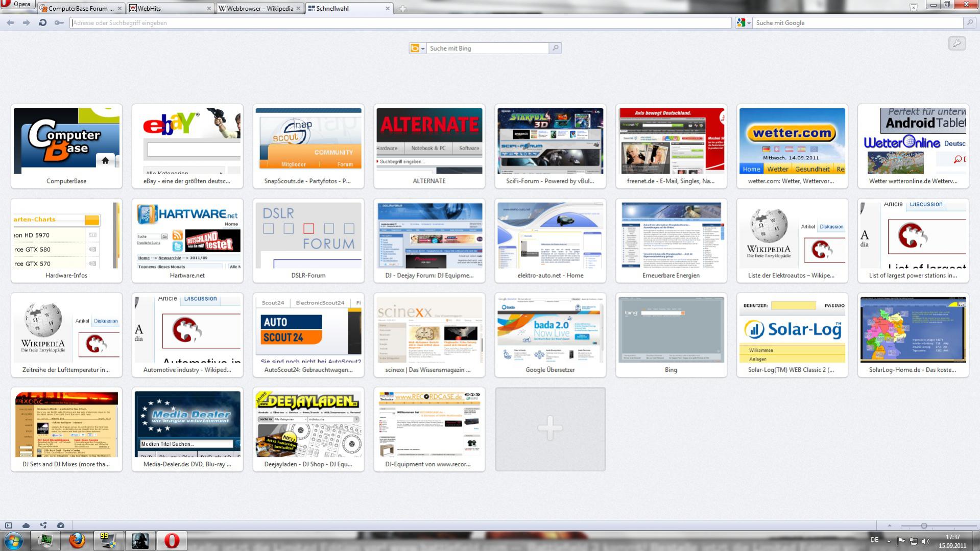Image resolution: width=980 pixels, height=551 pixels.
Task: Open the recordcase DJ-Equipment dial
Action: pos(429,430)
